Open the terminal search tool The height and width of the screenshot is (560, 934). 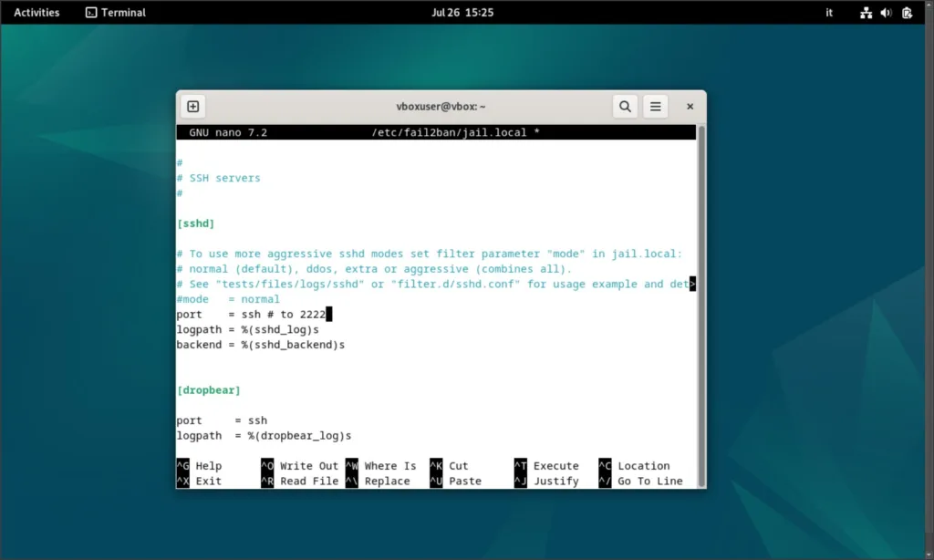pos(625,107)
